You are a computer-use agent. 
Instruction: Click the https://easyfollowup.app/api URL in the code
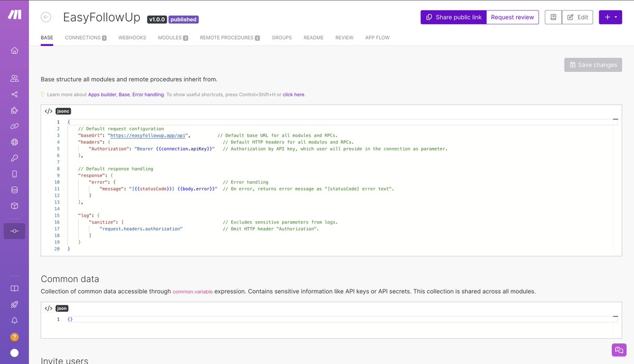click(x=147, y=135)
